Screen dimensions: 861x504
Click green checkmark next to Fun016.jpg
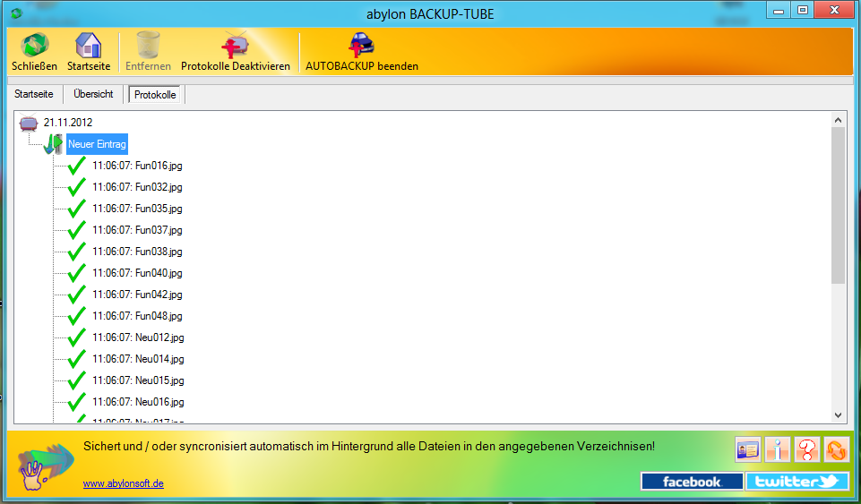(x=77, y=166)
